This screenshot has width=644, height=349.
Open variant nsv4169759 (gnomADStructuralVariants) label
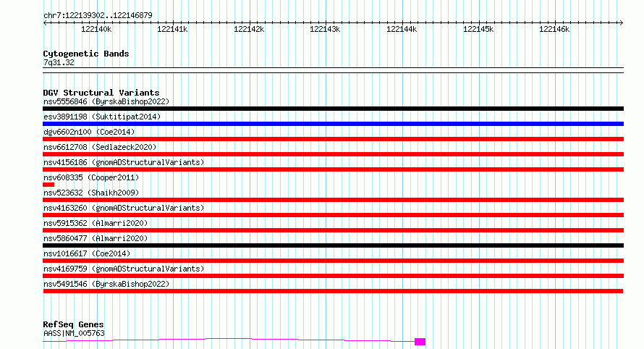click(x=124, y=269)
